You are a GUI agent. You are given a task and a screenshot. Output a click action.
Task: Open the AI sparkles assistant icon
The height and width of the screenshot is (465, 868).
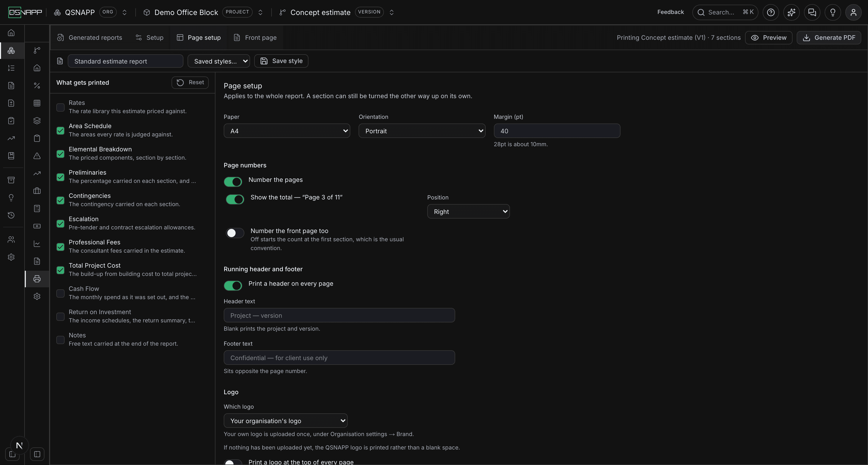coord(791,12)
